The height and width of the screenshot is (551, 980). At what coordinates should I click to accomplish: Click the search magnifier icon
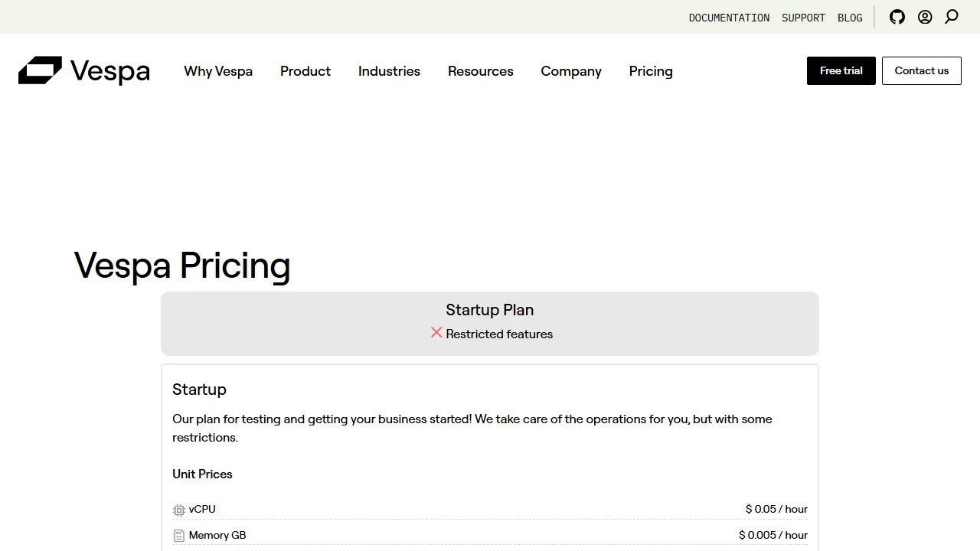[x=952, y=17]
